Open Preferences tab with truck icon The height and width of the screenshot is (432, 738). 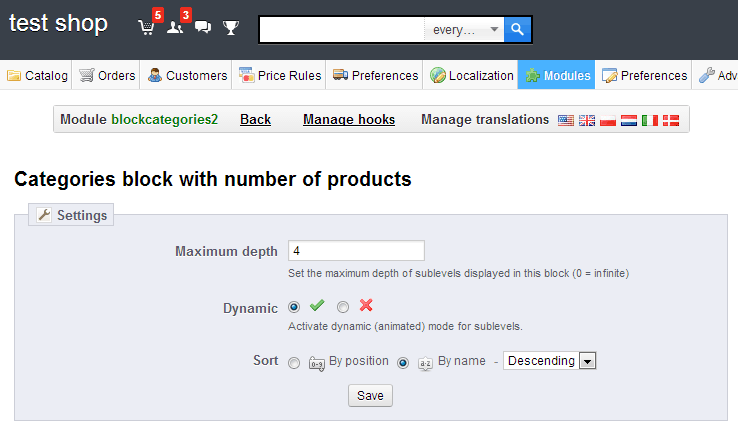(375, 75)
